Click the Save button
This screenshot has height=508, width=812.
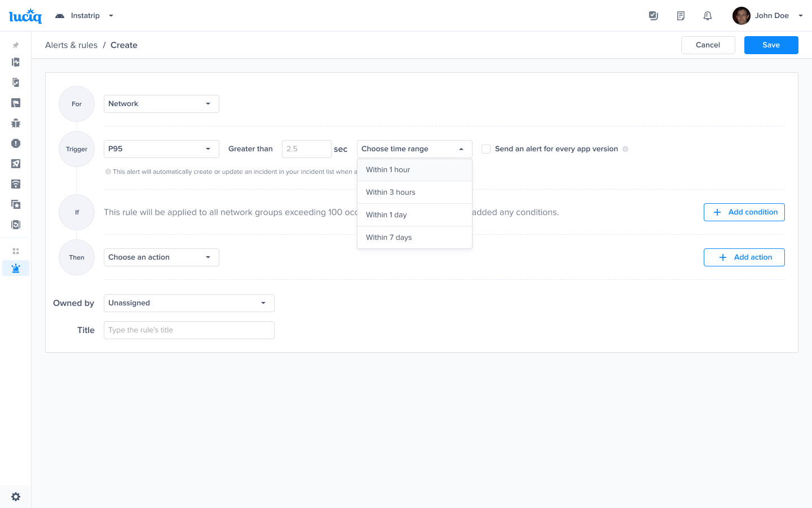tap(771, 45)
